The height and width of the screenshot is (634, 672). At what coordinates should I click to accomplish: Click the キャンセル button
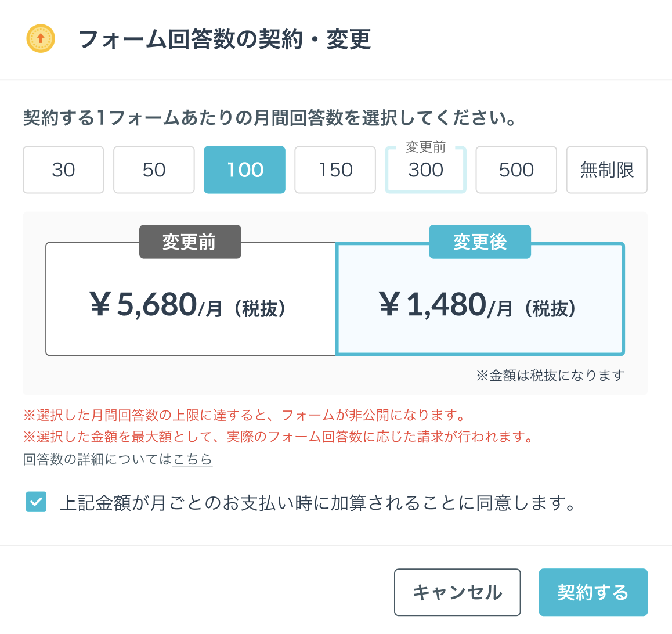coord(457,592)
